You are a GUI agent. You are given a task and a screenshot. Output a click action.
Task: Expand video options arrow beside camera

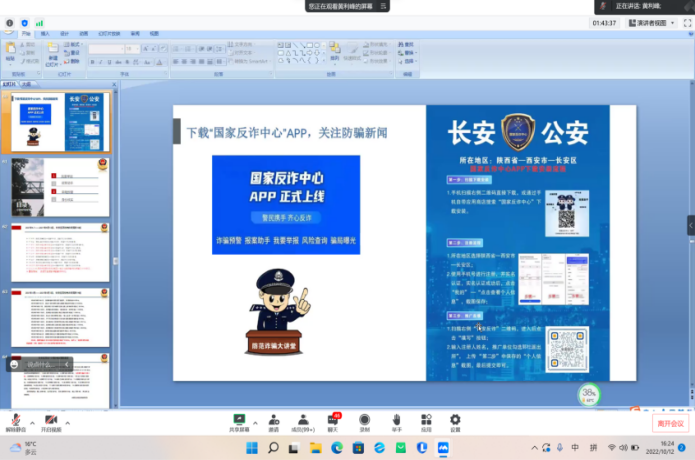(67, 420)
